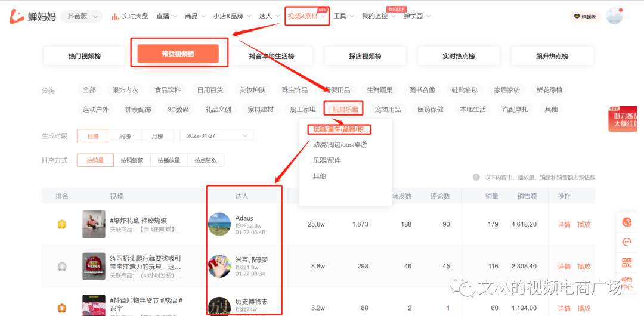Click the 蝉妈妈 logo

coord(32,17)
